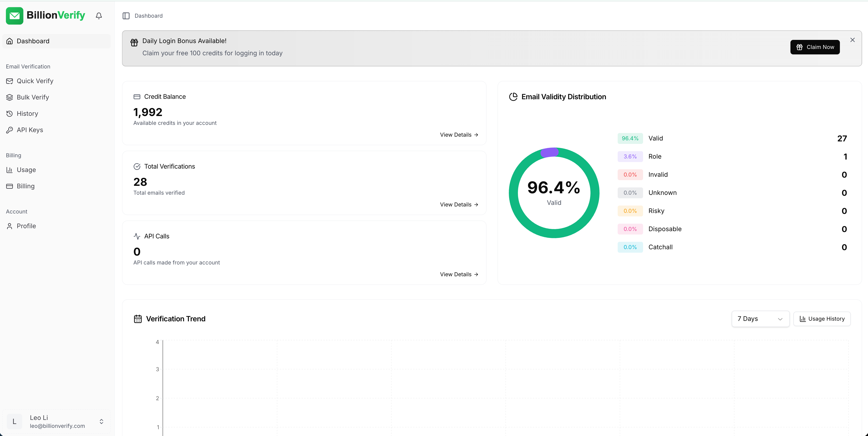Click the notification bell icon

[x=98, y=15]
